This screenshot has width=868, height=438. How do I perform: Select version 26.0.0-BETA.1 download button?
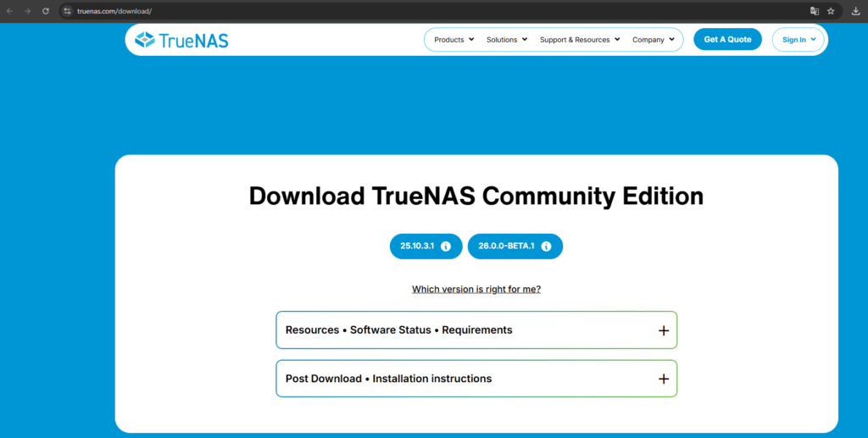pos(515,246)
